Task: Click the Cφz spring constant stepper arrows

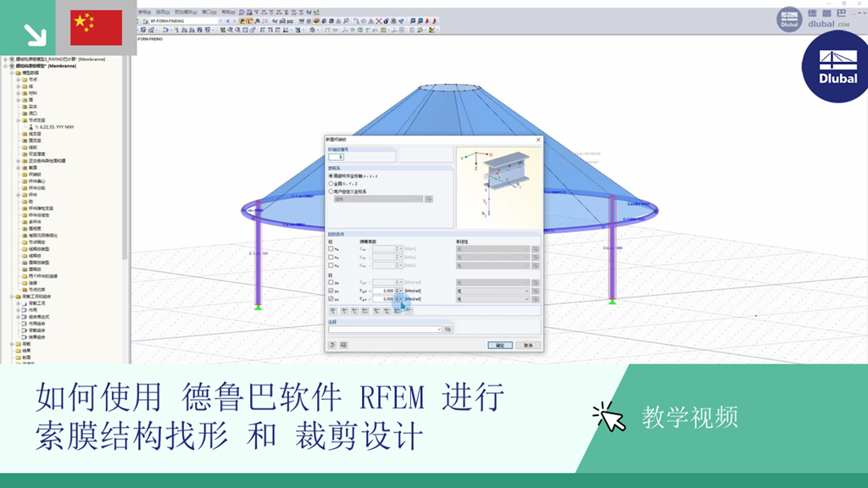Action: point(397,299)
